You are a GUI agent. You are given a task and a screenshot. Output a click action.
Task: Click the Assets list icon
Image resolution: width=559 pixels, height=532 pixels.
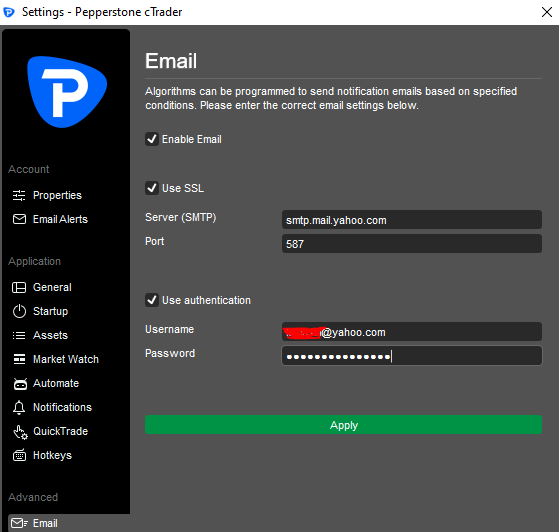click(x=19, y=335)
